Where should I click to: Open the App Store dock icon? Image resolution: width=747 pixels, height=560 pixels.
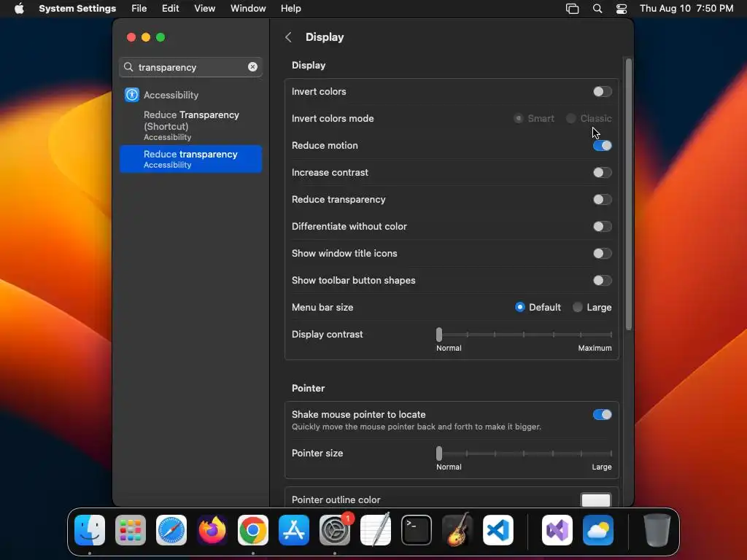coord(294,530)
